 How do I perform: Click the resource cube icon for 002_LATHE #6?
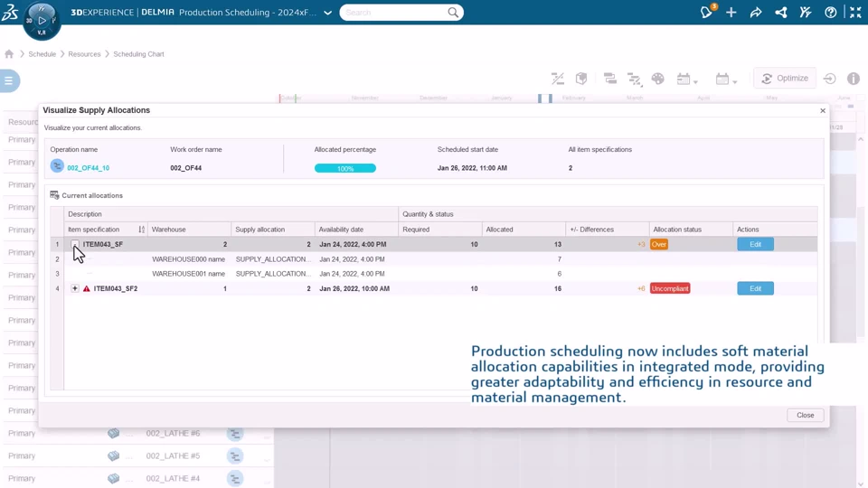pos(114,433)
